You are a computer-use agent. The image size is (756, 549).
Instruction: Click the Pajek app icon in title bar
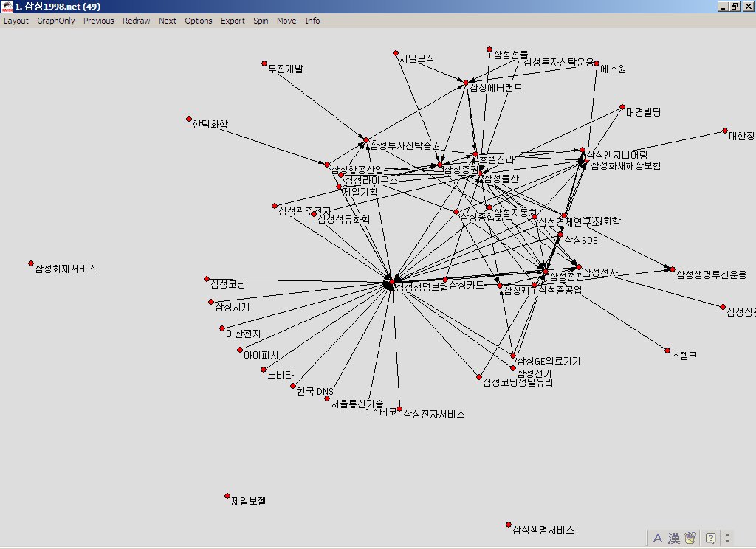point(7,6)
